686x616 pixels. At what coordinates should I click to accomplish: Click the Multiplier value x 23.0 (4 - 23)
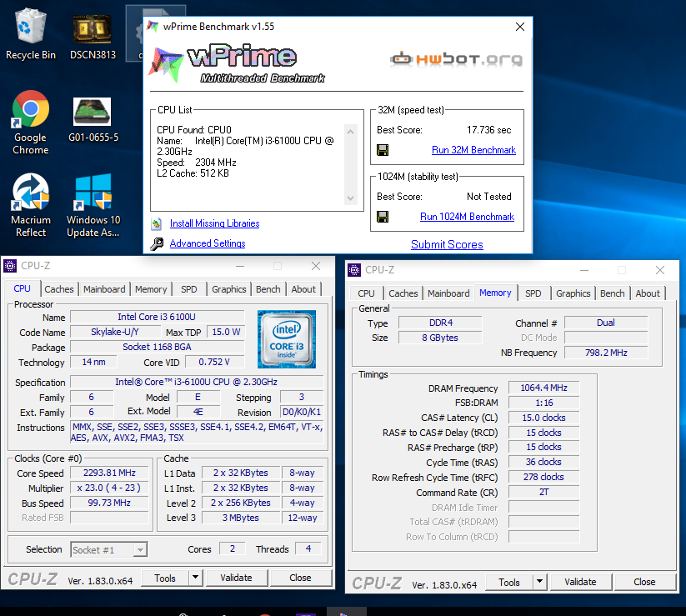point(109,488)
